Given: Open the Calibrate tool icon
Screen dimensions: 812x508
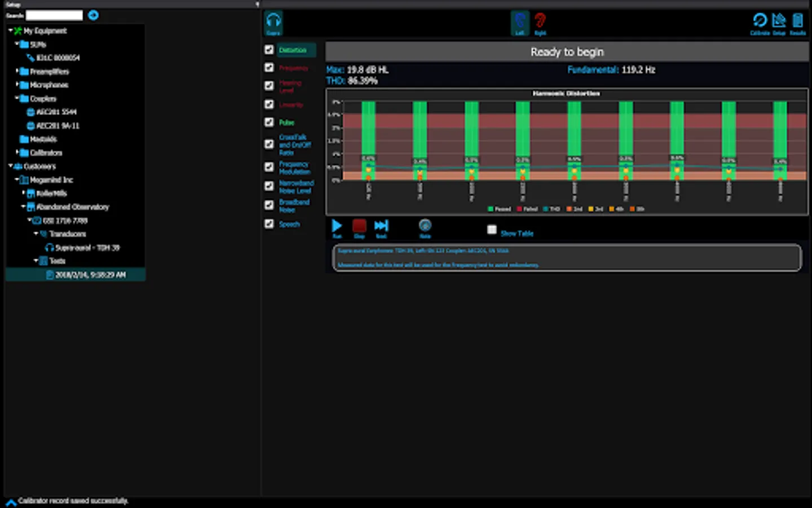Looking at the screenshot, I should point(760,23).
